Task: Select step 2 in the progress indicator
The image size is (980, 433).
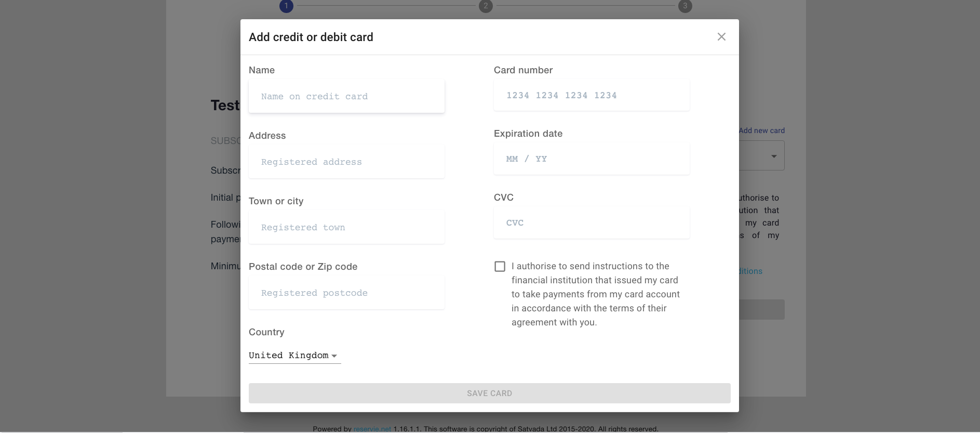Action: [486, 6]
